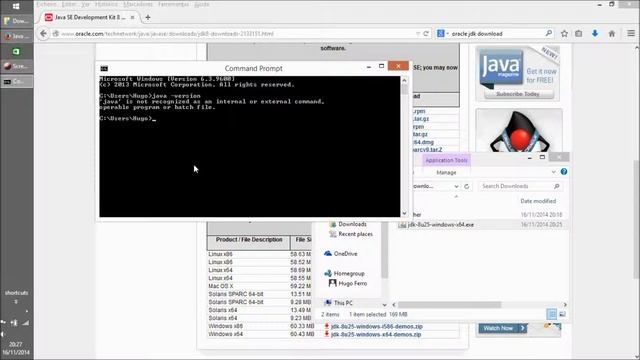Viewport: 640px width, 360px height.
Task: Download jdk-8u25-windows-i586-demos.zip link
Action: tap(376, 327)
